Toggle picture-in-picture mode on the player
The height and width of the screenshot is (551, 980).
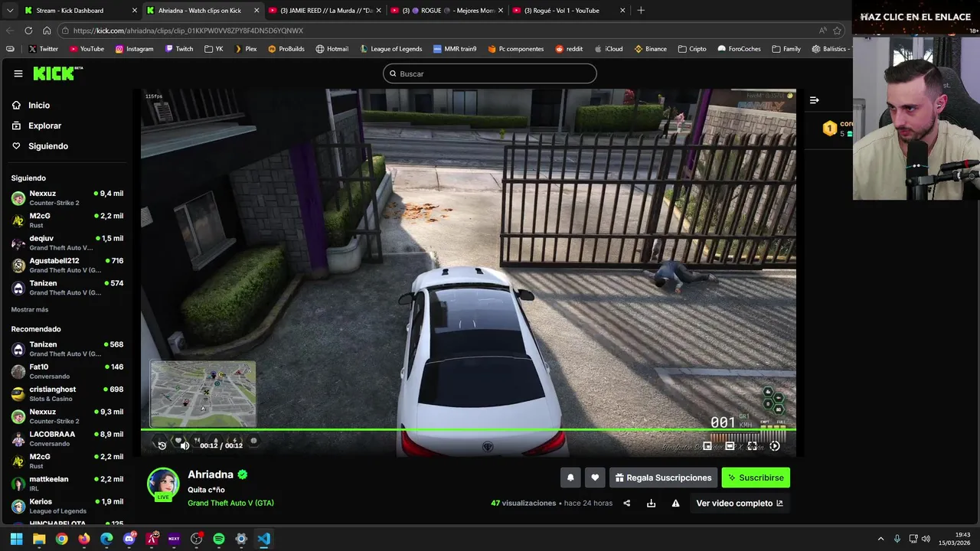point(707,446)
